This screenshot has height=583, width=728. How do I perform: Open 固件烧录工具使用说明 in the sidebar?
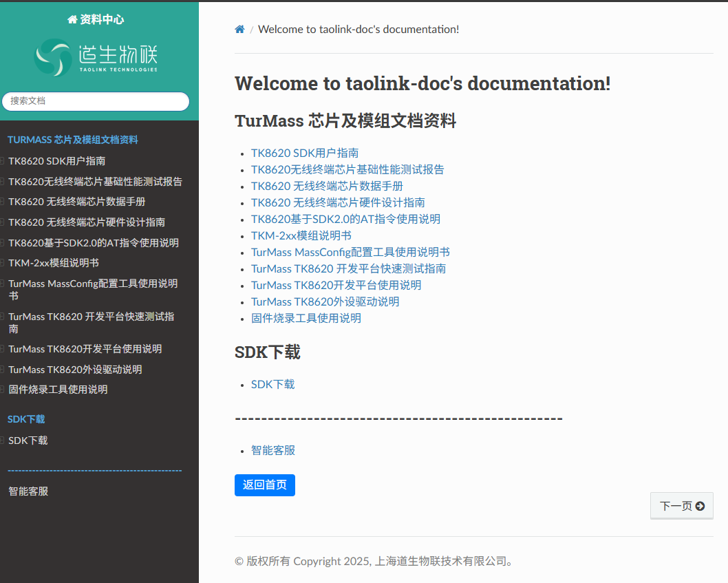[x=58, y=390]
